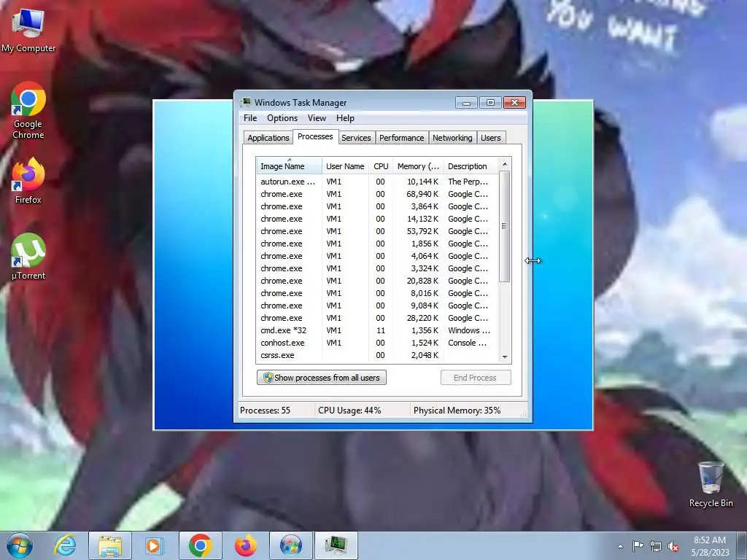The width and height of the screenshot is (747, 560).
Task: Sort by User Name column
Action: click(x=345, y=166)
